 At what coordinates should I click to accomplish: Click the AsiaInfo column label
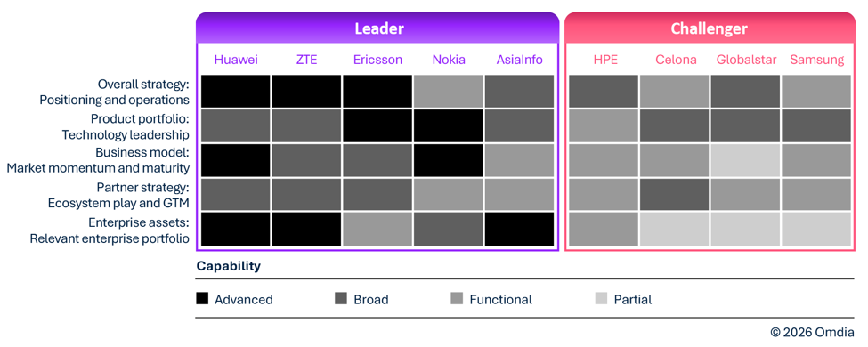pyautogui.click(x=519, y=60)
